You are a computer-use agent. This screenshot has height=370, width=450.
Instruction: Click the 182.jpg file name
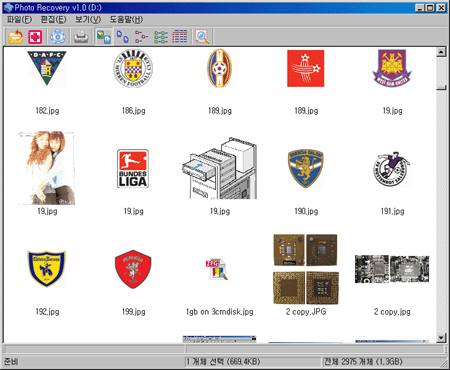47,111
